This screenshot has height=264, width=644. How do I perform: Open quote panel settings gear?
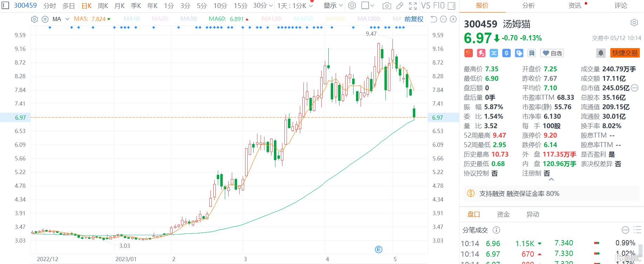(x=634, y=23)
